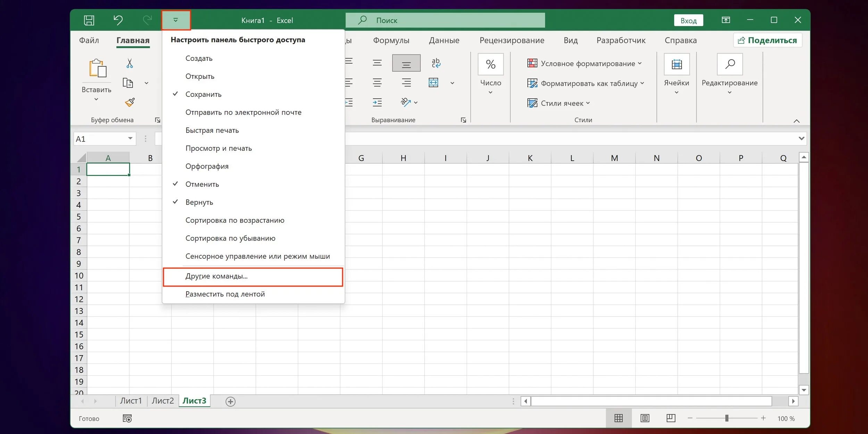This screenshot has width=868, height=434.
Task: Click the Page Break Preview icon
Action: [671, 418]
